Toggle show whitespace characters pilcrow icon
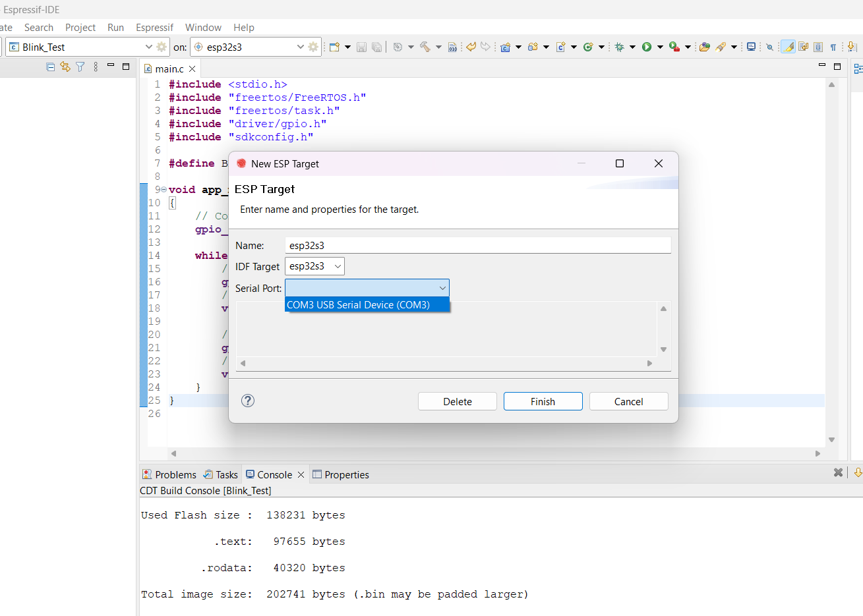 833,47
